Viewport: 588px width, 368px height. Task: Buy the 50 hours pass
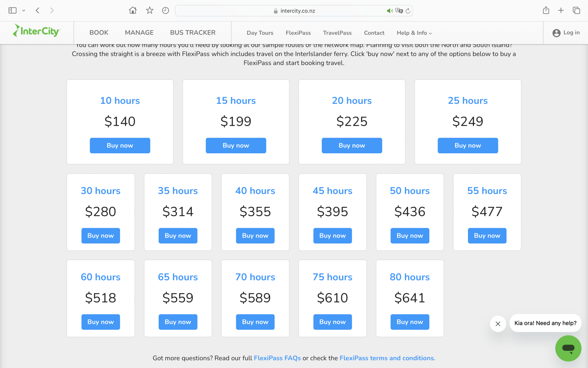click(410, 236)
